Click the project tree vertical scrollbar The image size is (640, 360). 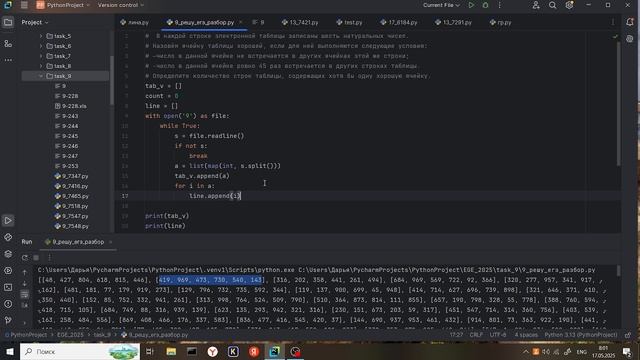tap(112, 80)
